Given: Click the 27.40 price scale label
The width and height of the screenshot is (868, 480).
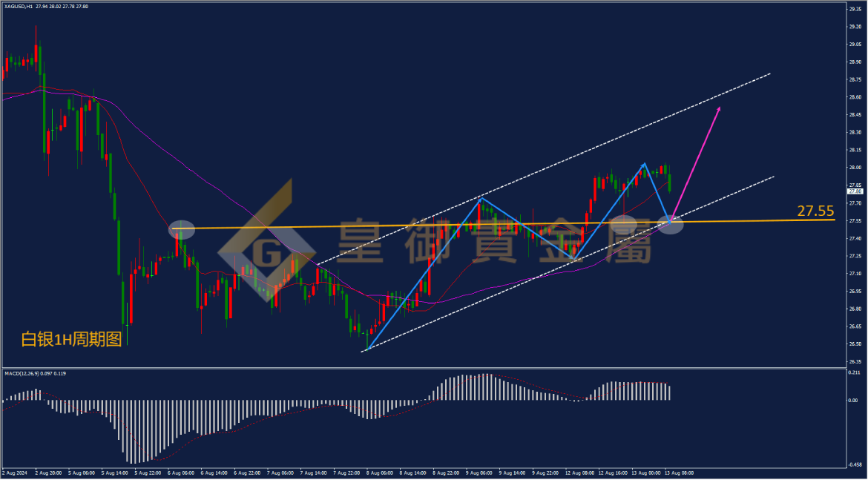Looking at the screenshot, I should pos(855,238).
